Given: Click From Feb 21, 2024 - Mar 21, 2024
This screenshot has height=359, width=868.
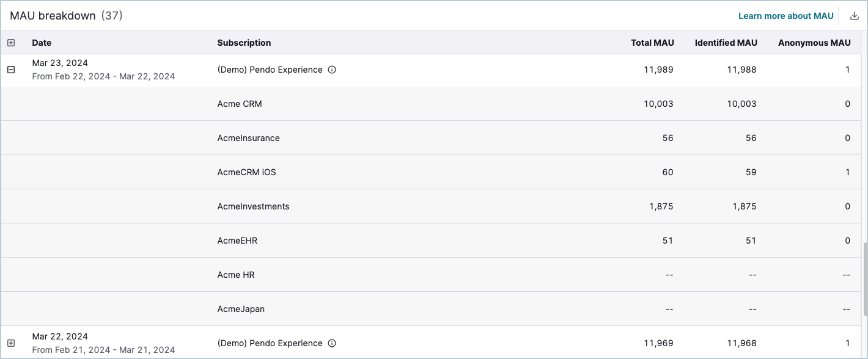Looking at the screenshot, I should pyautogui.click(x=103, y=350).
